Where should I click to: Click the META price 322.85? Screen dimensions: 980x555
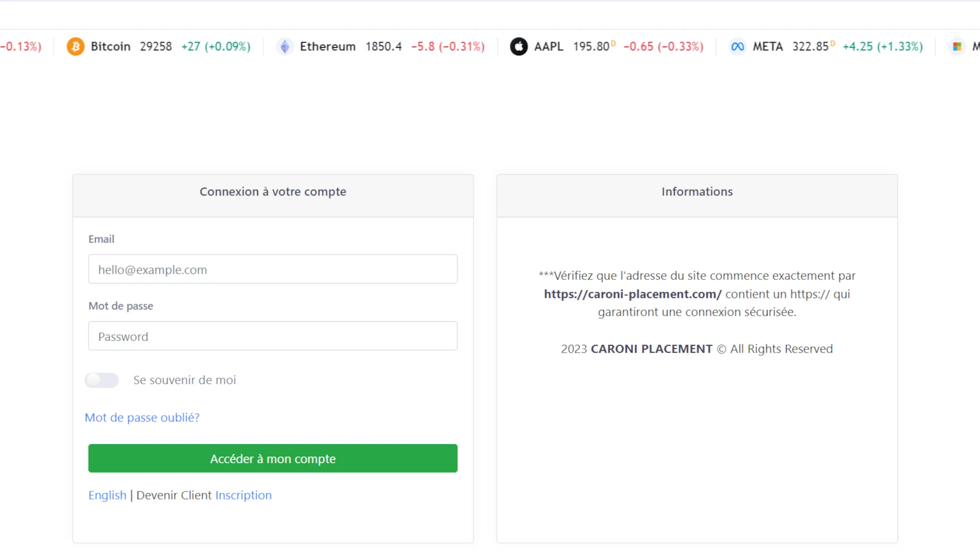(x=810, y=47)
